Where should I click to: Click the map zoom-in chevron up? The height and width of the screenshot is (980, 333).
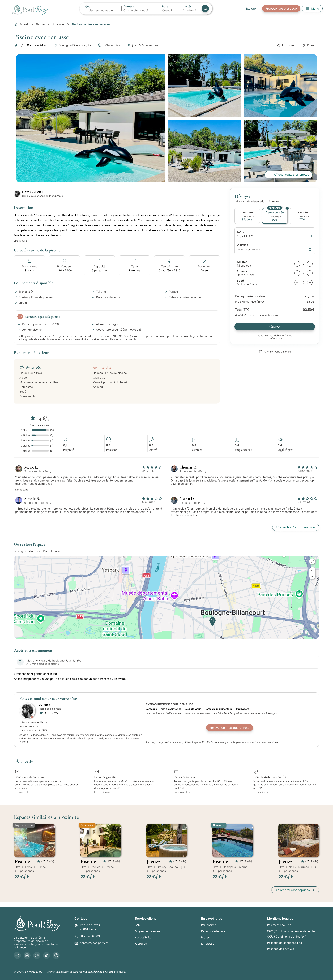(x=312, y=570)
